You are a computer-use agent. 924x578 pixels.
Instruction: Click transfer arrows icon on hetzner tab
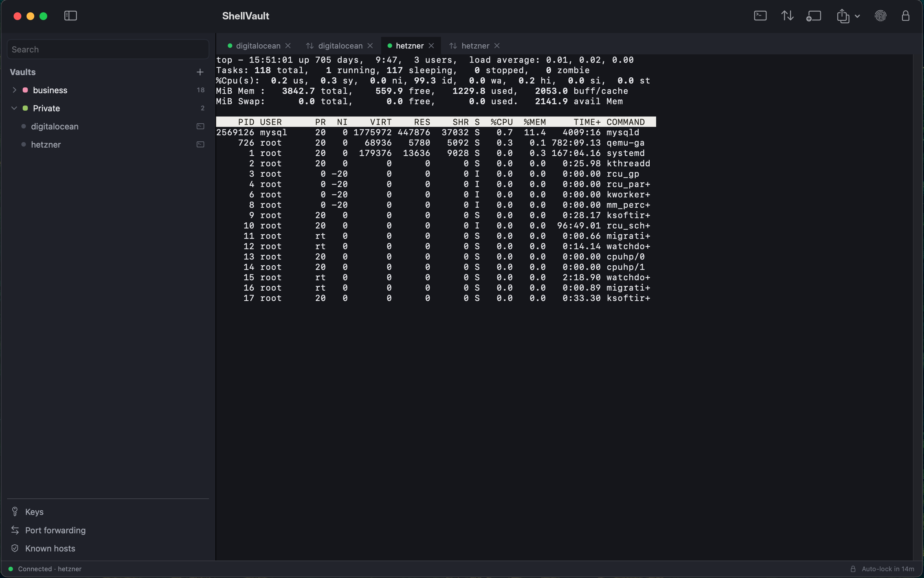tap(453, 46)
